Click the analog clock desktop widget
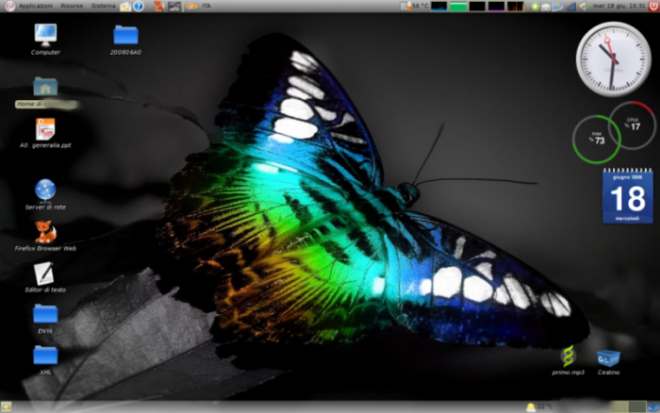 [x=613, y=59]
